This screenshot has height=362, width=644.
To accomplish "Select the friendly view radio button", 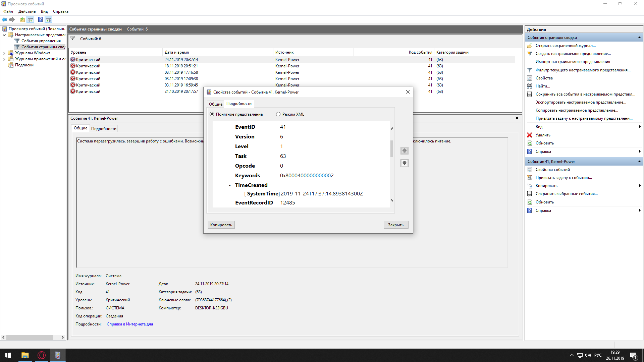I will [212, 114].
